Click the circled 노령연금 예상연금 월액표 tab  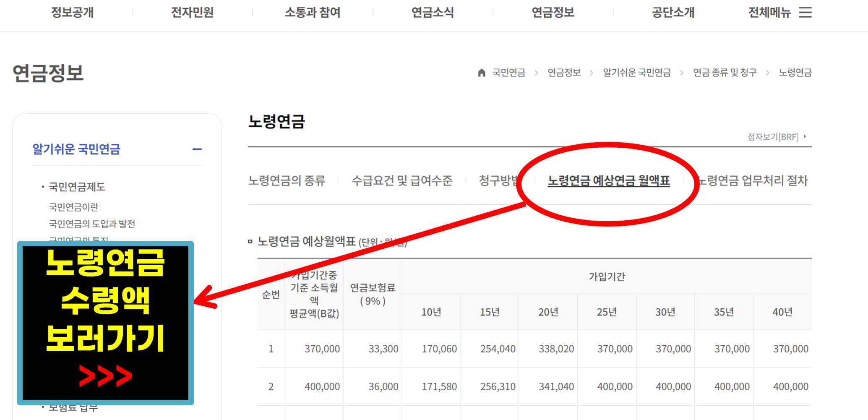[x=608, y=182]
